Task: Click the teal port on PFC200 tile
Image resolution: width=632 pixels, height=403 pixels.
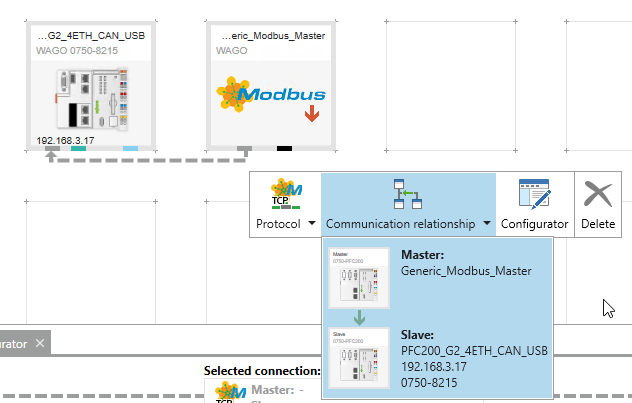Action: click(79, 149)
